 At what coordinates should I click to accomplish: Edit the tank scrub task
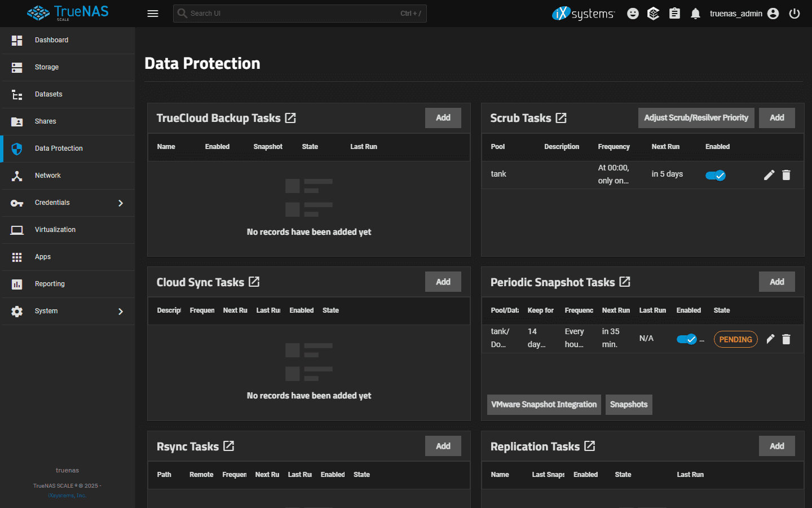point(769,175)
